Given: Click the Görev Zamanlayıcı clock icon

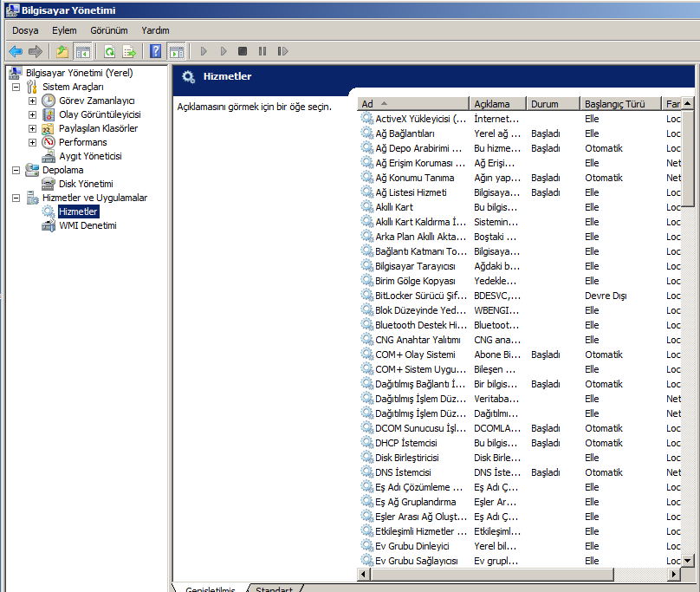Looking at the screenshot, I should tap(49, 101).
